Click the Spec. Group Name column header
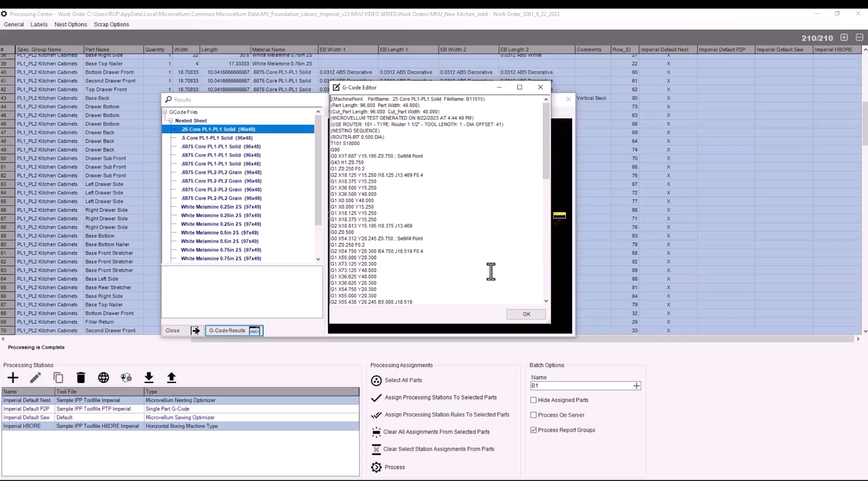The width and height of the screenshot is (868, 481). pyautogui.click(x=49, y=50)
